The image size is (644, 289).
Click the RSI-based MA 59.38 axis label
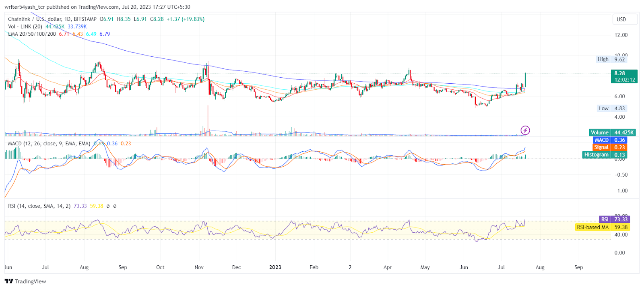(x=603, y=227)
